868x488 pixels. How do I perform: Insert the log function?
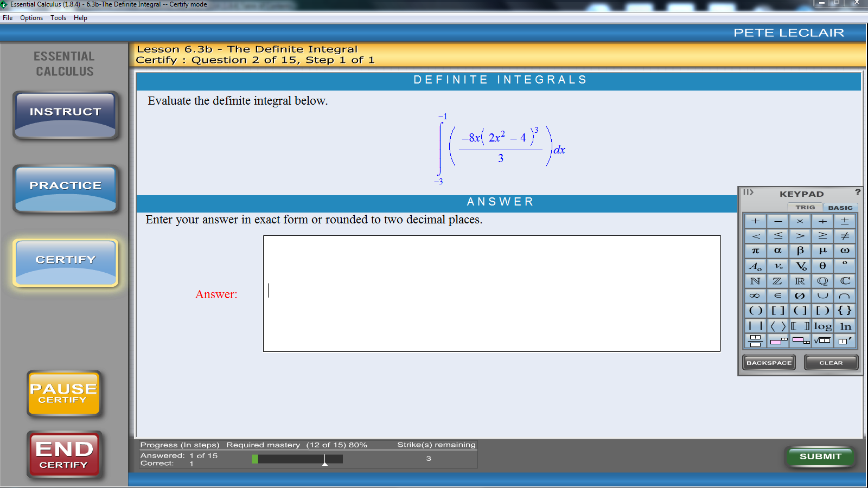coord(822,326)
